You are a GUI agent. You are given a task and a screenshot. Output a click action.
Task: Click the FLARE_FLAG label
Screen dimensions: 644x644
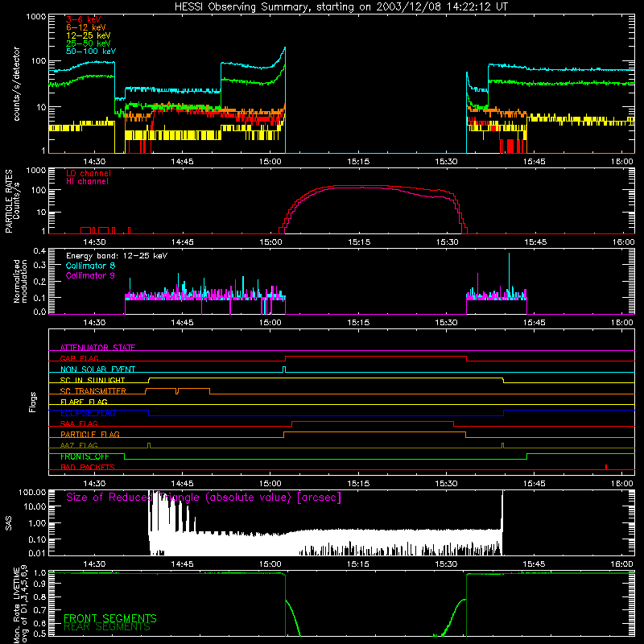[x=84, y=402]
